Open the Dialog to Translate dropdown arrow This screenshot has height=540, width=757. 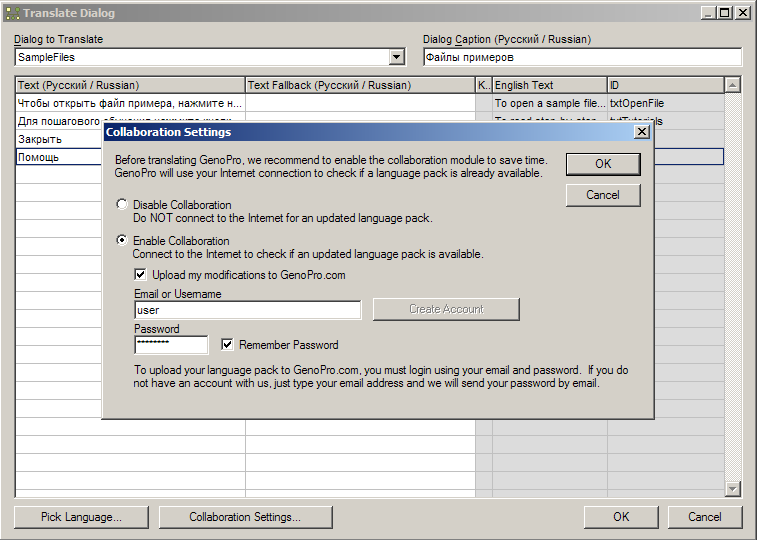click(x=396, y=57)
